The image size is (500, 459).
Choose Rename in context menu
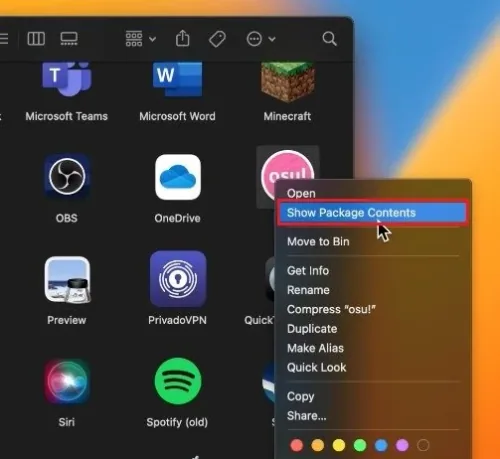pos(372,290)
